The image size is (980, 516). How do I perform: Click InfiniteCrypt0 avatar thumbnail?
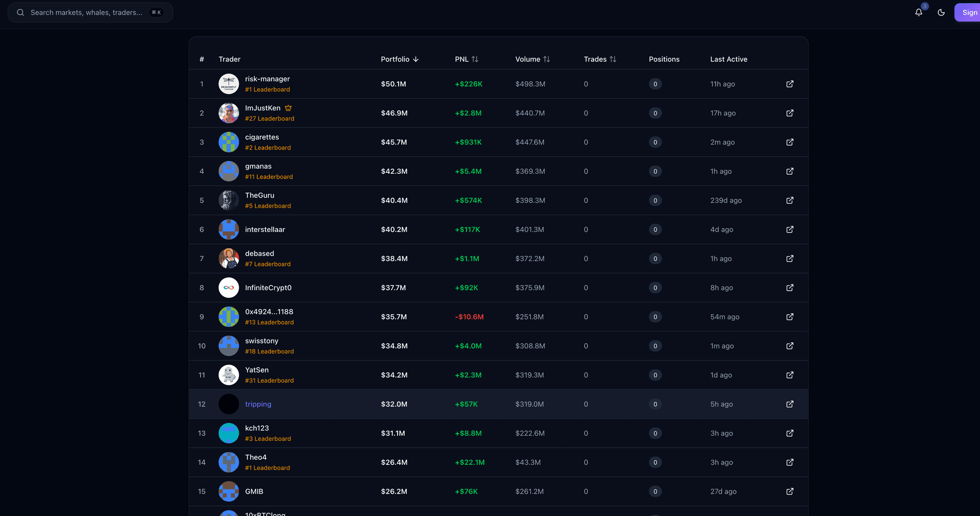click(229, 288)
